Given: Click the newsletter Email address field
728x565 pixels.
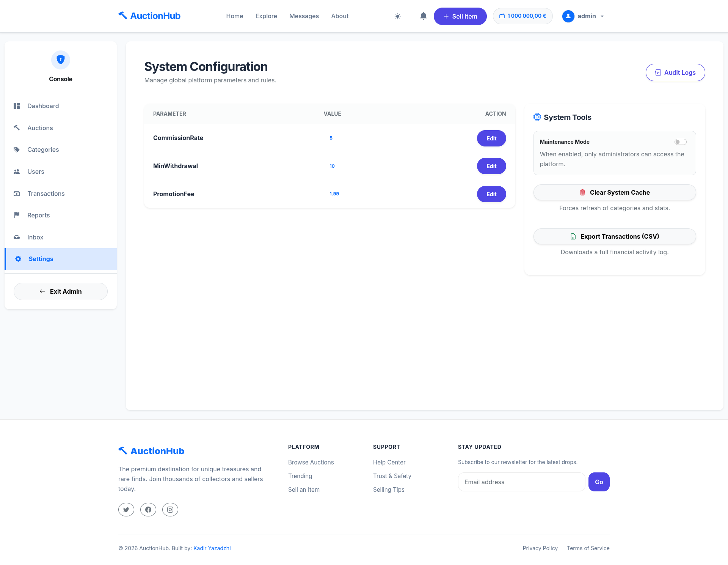Looking at the screenshot, I should click(x=522, y=482).
